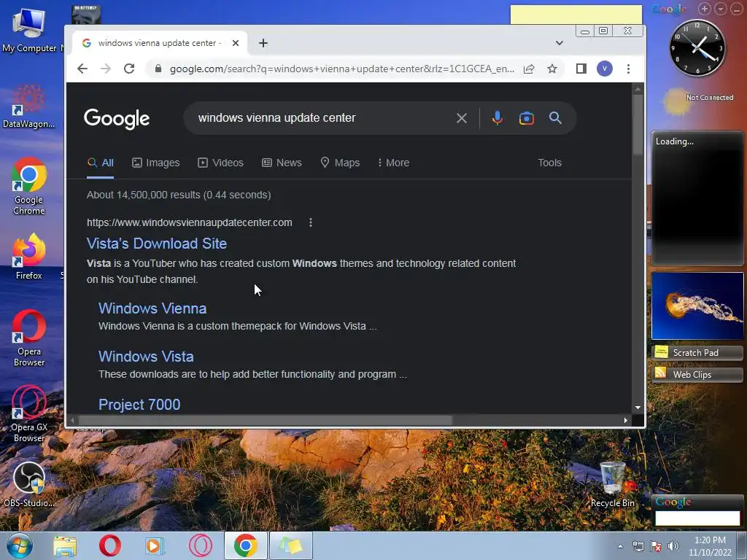Open Chrome's side panel icon

pyautogui.click(x=581, y=69)
